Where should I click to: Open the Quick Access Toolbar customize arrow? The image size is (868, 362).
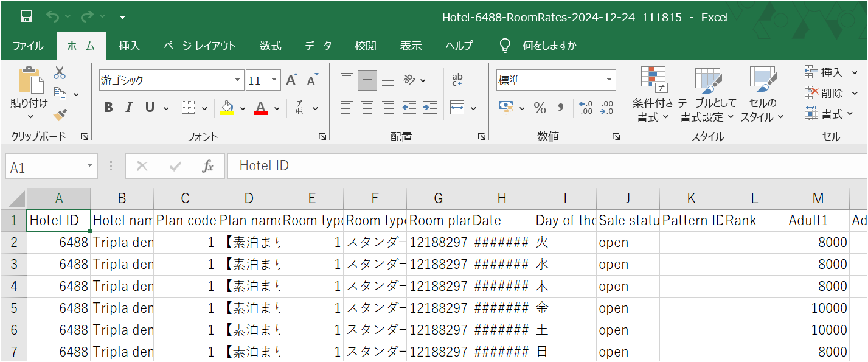[122, 17]
